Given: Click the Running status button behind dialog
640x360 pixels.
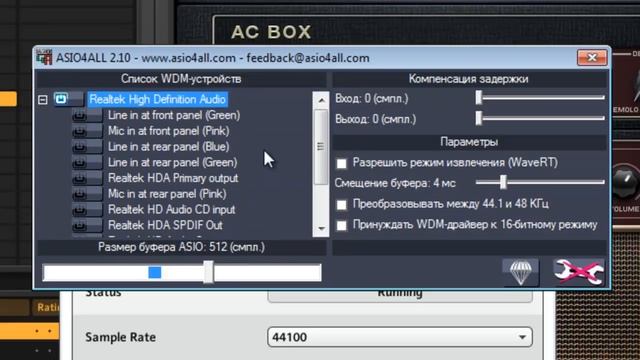Looking at the screenshot, I should point(400,296).
